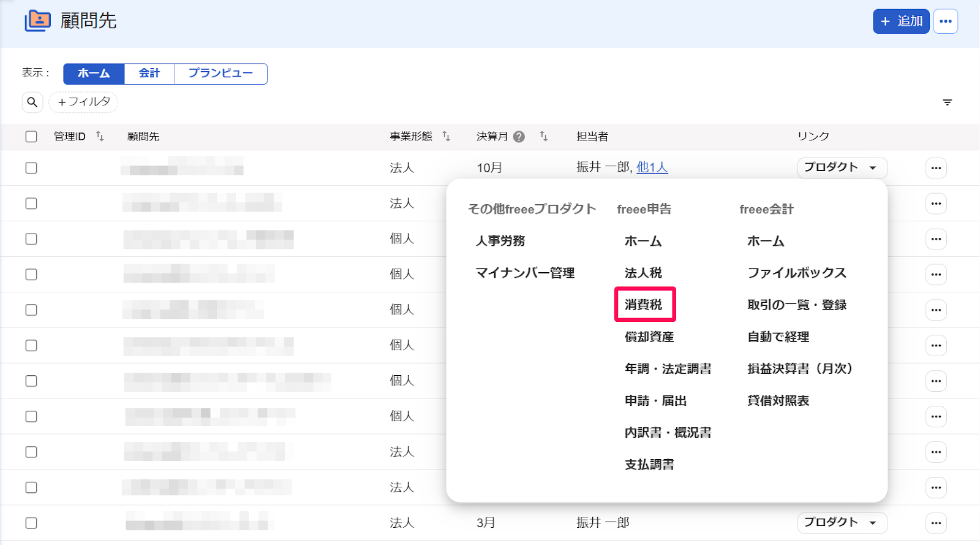Open ホーム under freee会計
Screen dimensions: 980x545
pos(766,241)
